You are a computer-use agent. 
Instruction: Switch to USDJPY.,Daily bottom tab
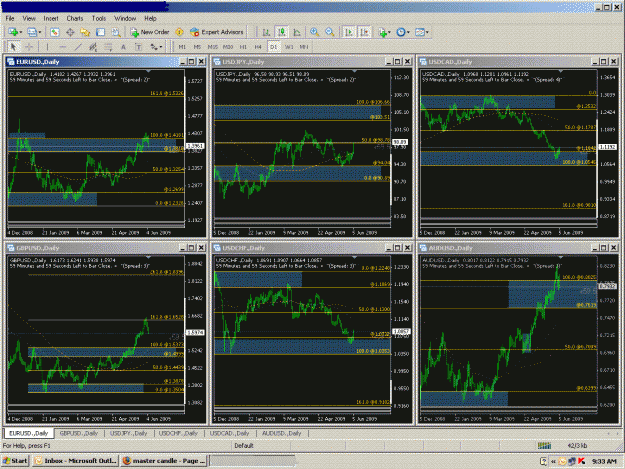click(128, 433)
